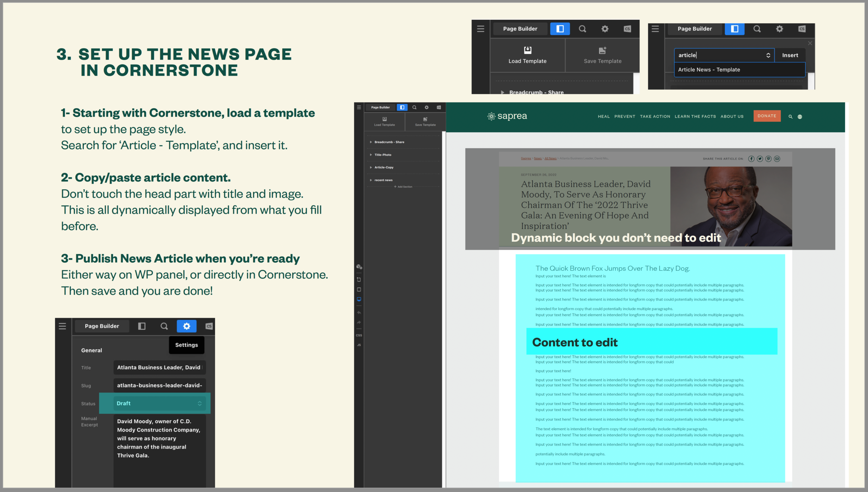Open hamburger menu in Settings screenshot

62,326
